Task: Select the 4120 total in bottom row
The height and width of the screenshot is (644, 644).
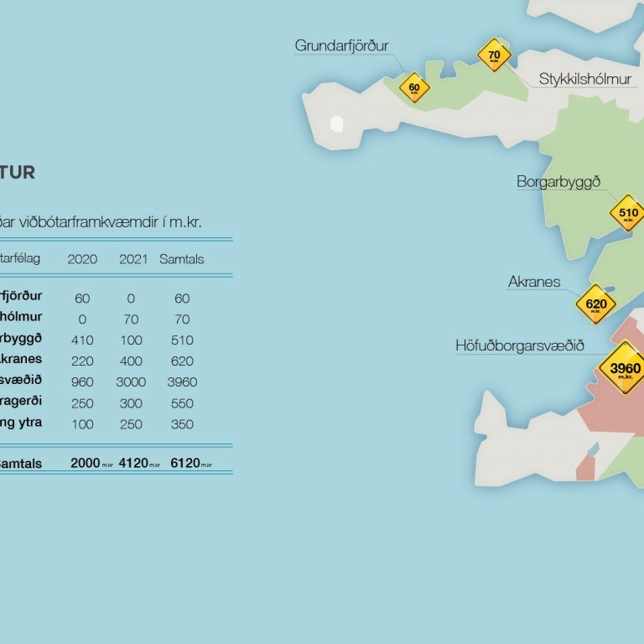Action: [132, 463]
